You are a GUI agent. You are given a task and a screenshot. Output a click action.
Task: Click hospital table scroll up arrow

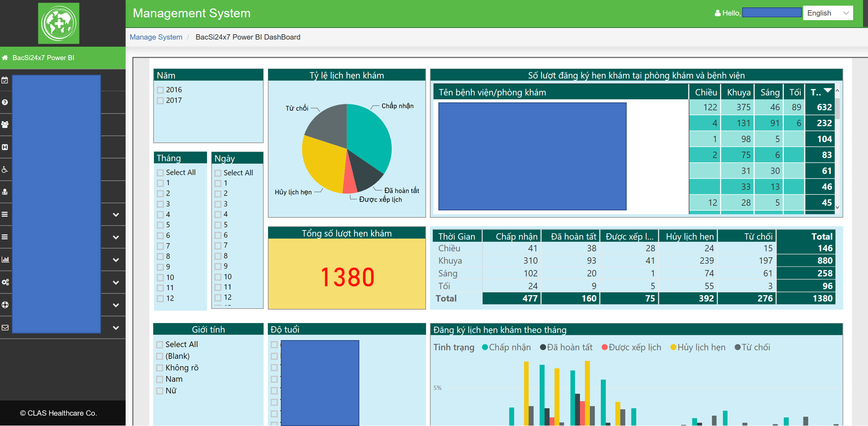coord(837,91)
